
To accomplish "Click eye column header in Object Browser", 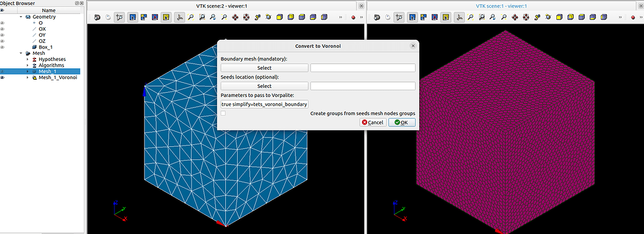I will pyautogui.click(x=2, y=10).
